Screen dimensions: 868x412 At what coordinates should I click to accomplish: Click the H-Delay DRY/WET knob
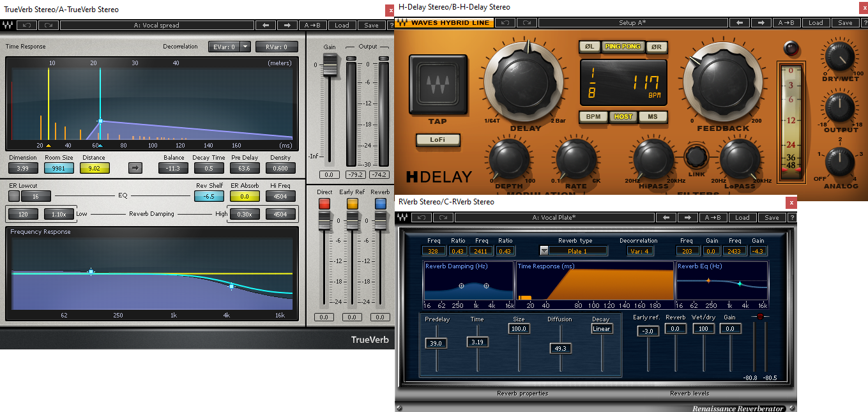pos(841,57)
